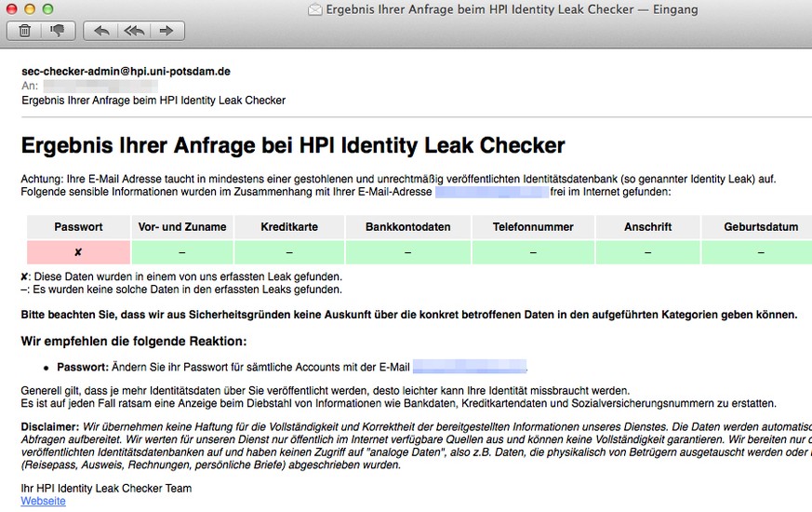Minimize the mail window with yellow button

point(30,8)
